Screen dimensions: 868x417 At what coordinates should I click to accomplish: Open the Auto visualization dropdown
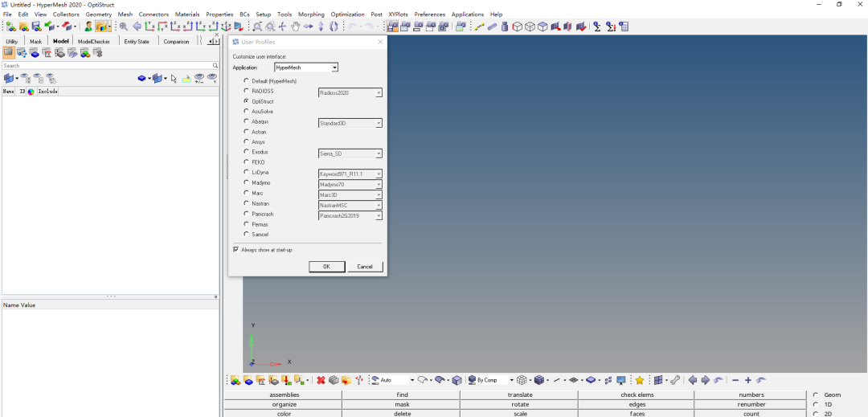pos(413,380)
